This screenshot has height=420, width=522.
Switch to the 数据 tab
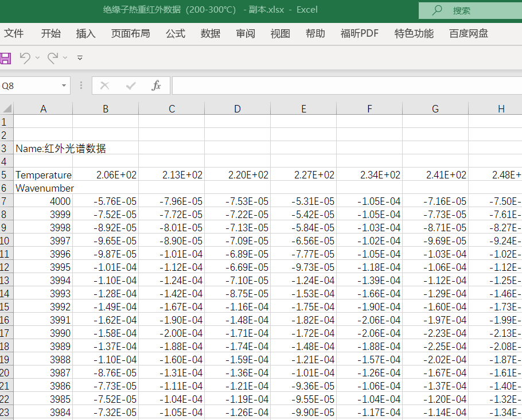211,33
